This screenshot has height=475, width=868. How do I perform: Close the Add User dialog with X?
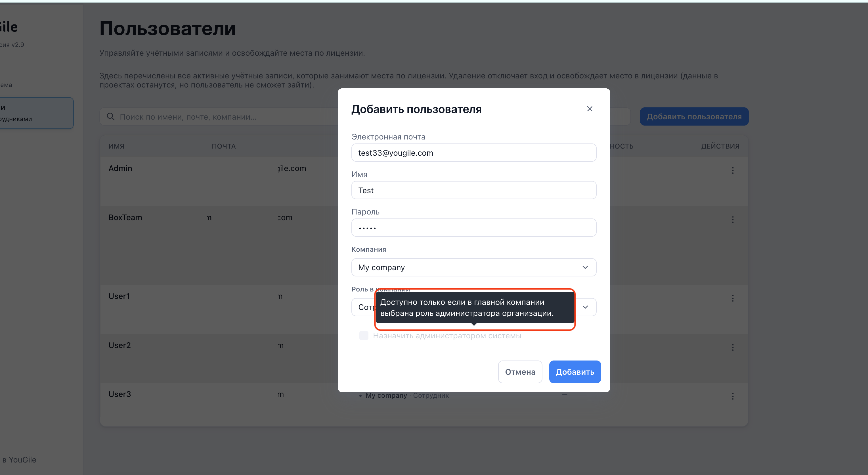pos(589,109)
